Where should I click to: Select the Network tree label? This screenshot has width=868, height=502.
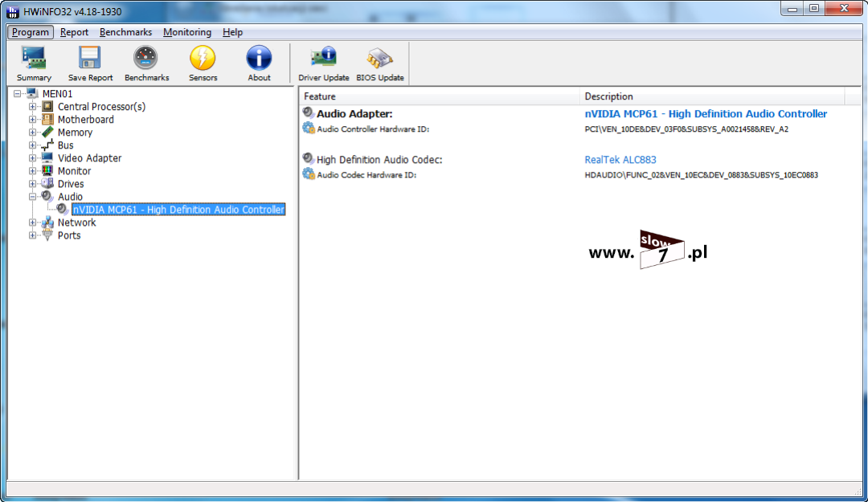click(x=77, y=222)
